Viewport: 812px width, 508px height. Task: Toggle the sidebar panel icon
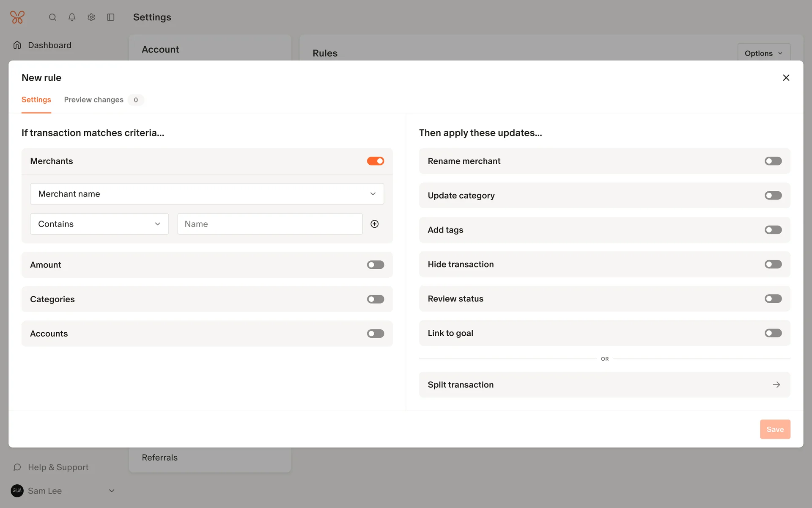111,17
